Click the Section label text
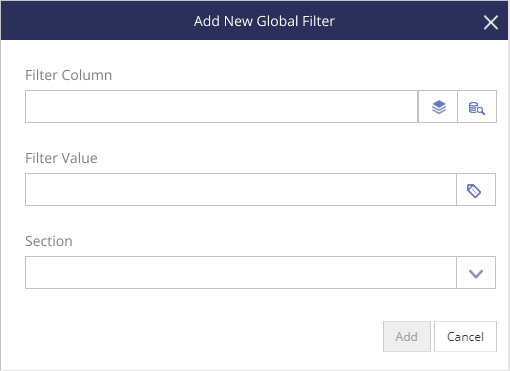The height and width of the screenshot is (371, 510). click(x=49, y=241)
